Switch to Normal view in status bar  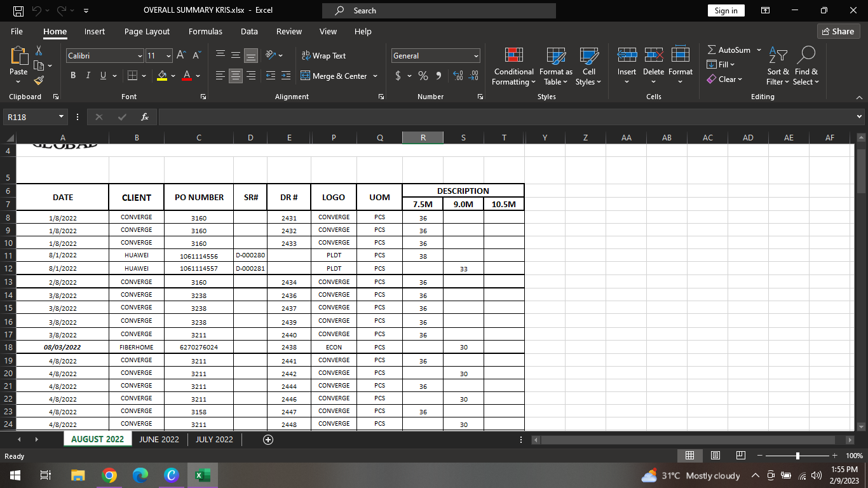tap(689, 456)
